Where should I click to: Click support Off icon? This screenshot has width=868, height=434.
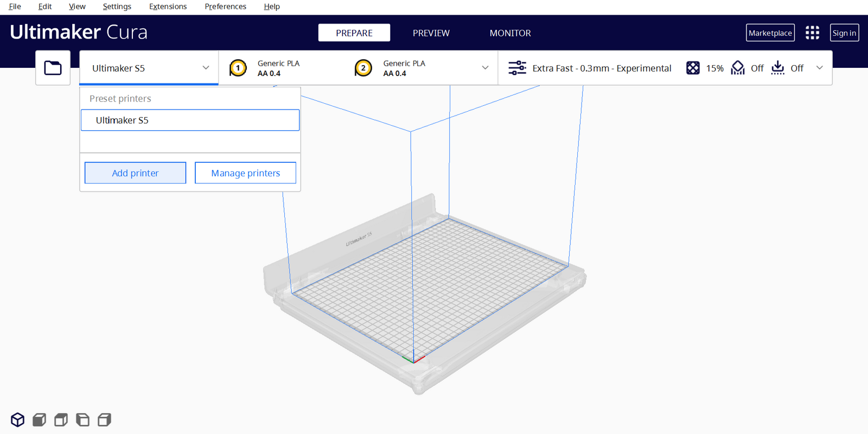click(738, 68)
